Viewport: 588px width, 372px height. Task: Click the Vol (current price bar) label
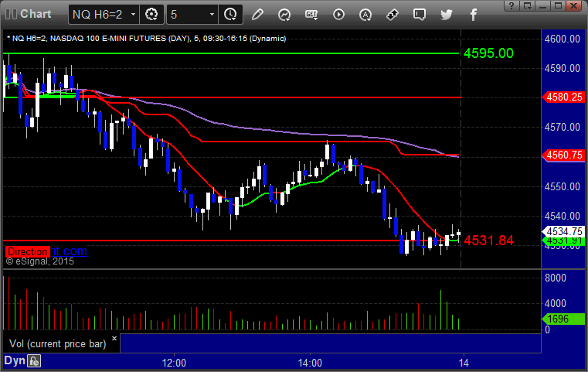(58, 344)
